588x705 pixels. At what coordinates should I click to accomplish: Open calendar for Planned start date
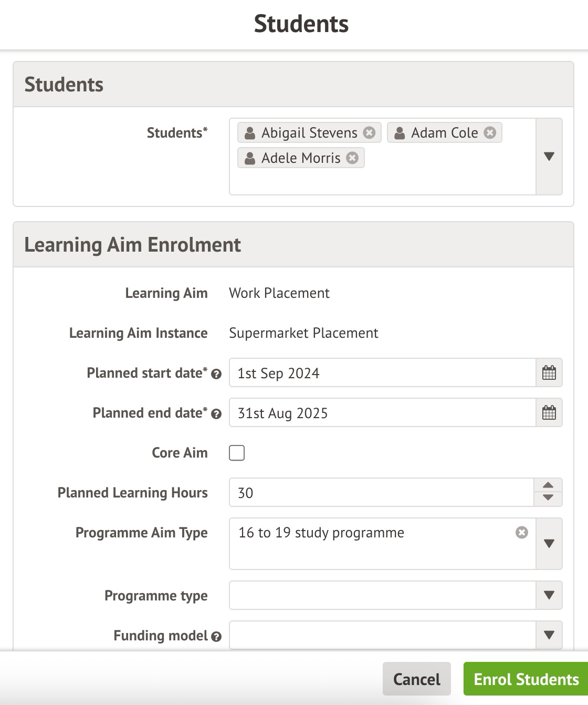549,373
